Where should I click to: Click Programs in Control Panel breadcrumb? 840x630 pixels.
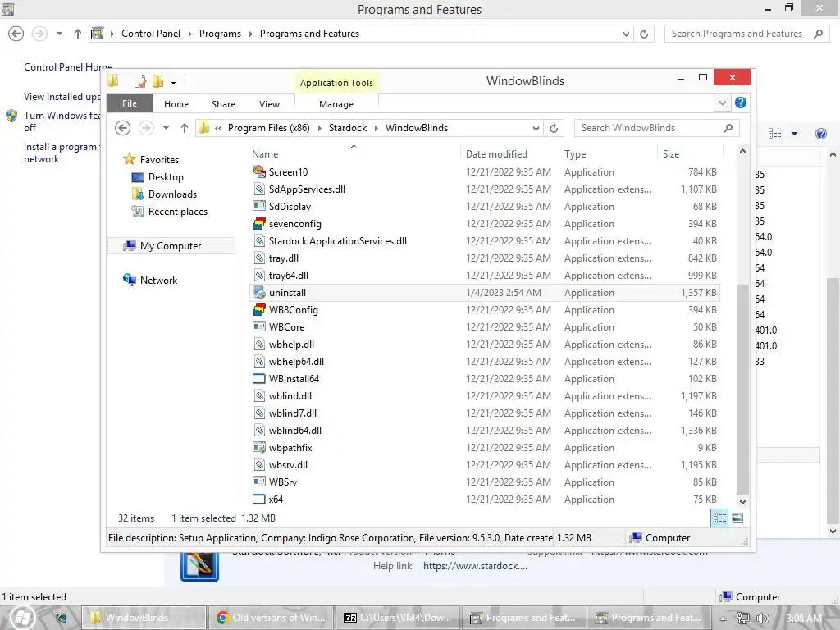tap(220, 34)
